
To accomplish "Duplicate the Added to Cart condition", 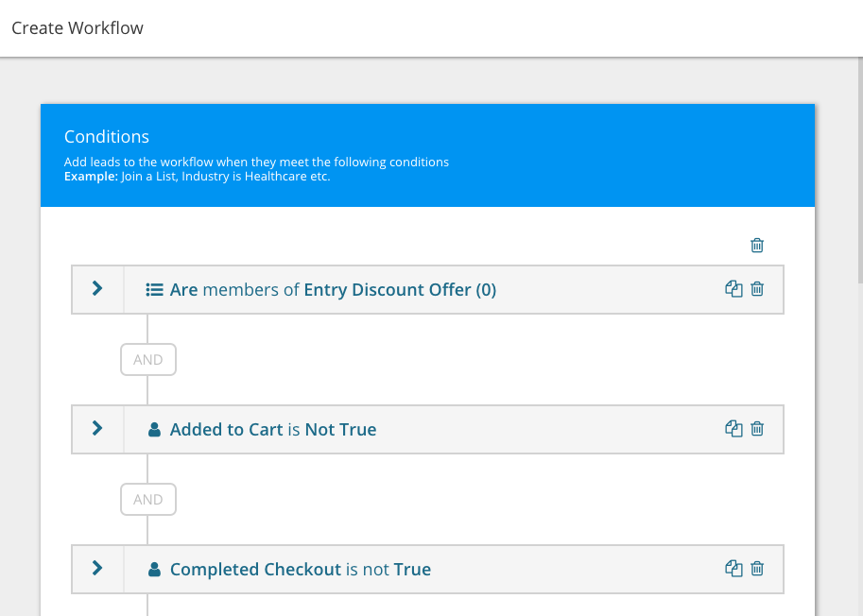I will (734, 428).
